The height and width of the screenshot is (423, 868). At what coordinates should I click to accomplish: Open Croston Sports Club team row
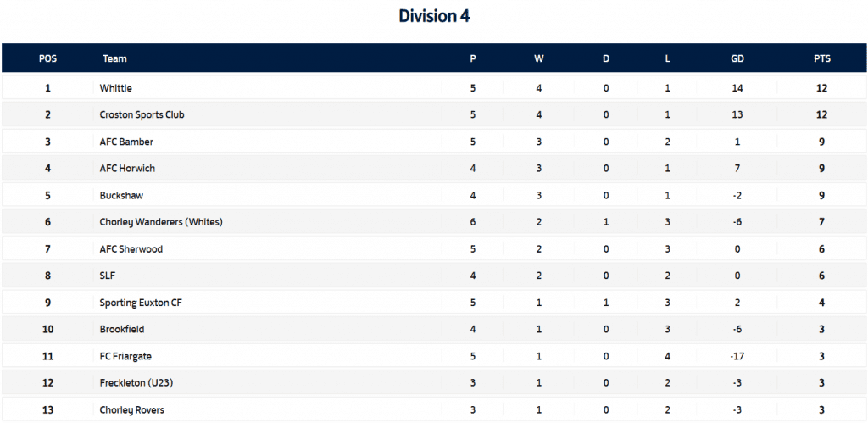[x=142, y=114]
